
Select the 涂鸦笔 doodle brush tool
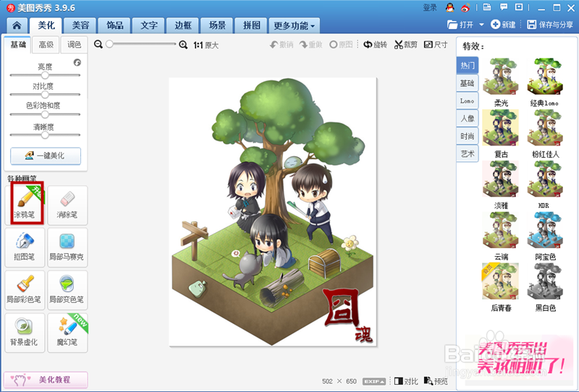[x=25, y=205]
